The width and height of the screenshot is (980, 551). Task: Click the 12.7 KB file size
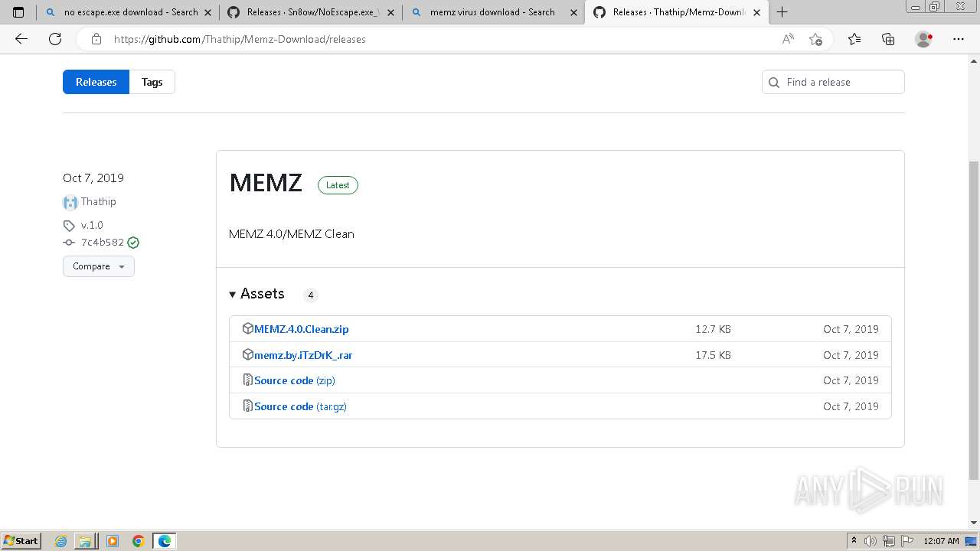[x=713, y=329]
